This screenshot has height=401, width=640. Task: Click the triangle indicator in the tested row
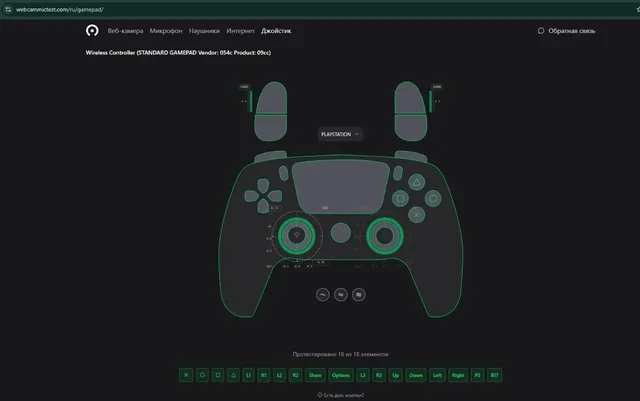[x=233, y=375]
